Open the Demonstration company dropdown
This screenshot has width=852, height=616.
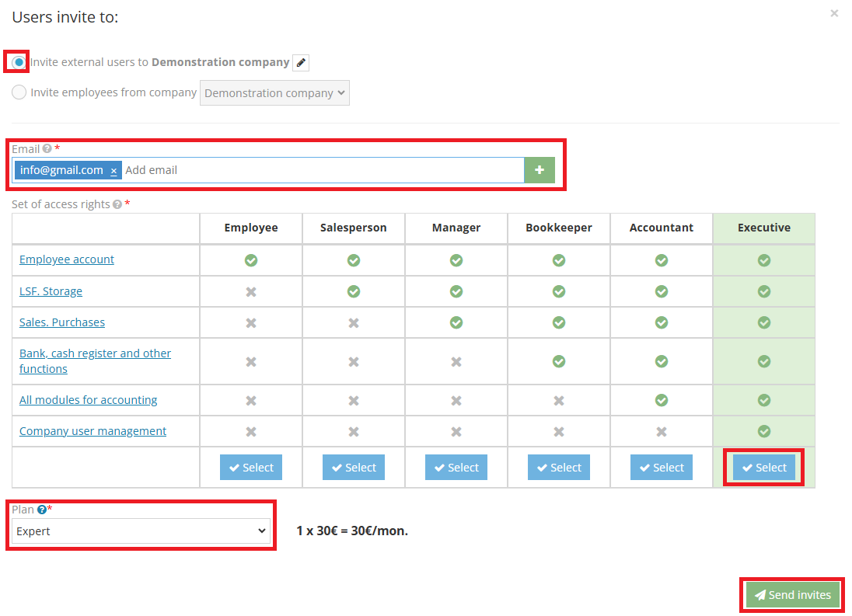pyautogui.click(x=274, y=92)
